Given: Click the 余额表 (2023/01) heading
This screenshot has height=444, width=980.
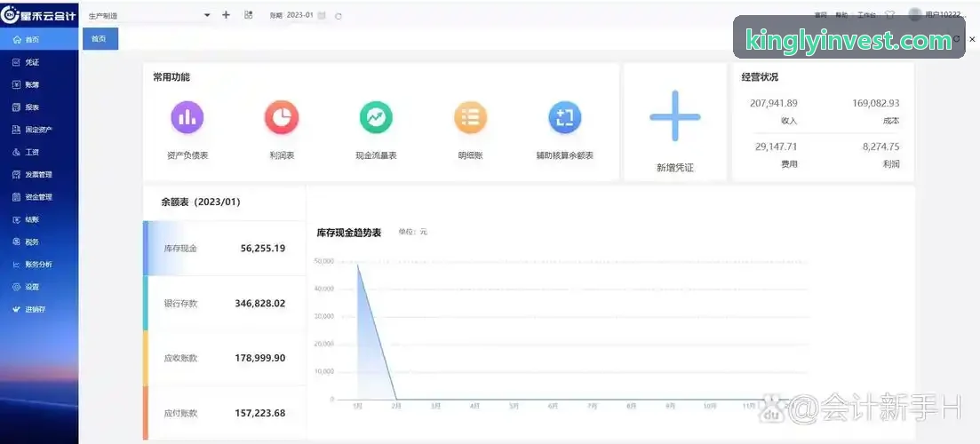Looking at the screenshot, I should point(201,202).
